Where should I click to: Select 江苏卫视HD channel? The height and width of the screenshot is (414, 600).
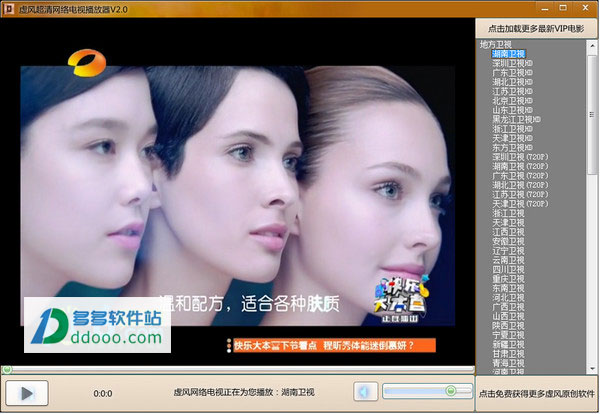click(512, 91)
